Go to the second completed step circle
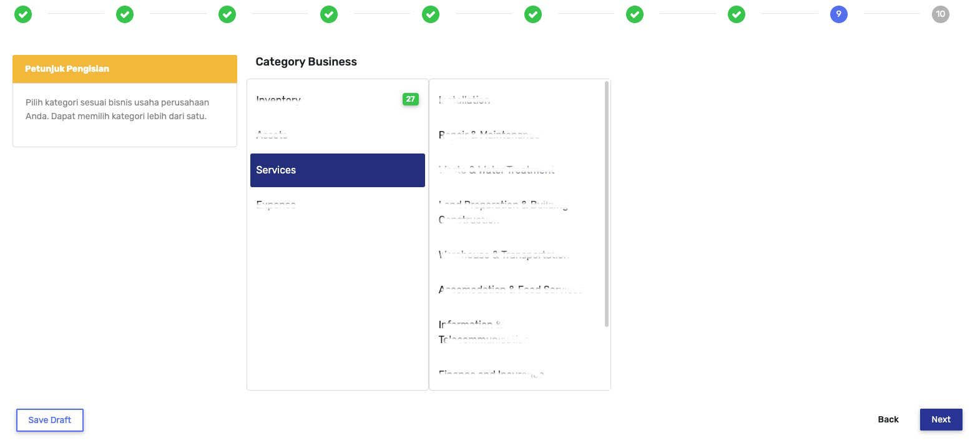The image size is (980, 448). click(125, 14)
